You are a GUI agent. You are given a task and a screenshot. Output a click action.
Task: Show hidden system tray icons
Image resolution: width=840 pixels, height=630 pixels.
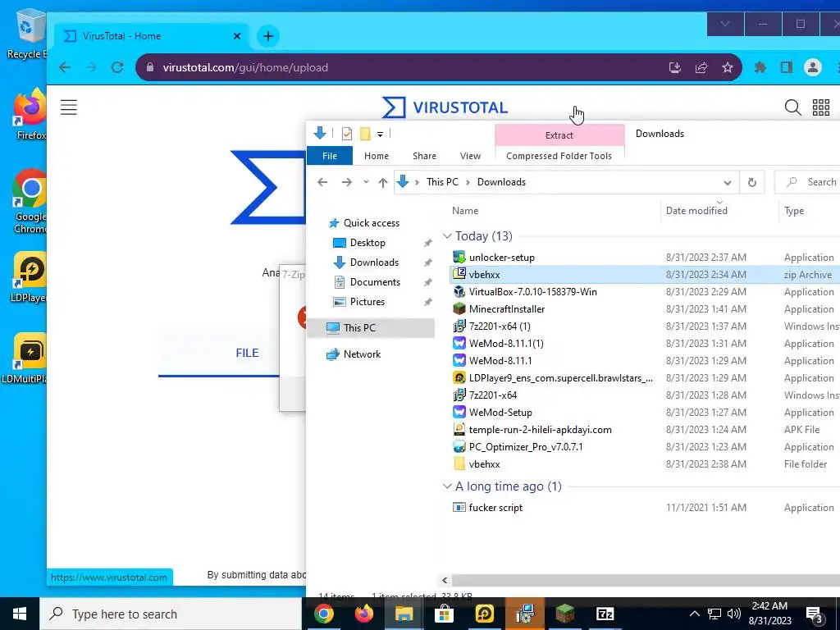click(x=694, y=614)
